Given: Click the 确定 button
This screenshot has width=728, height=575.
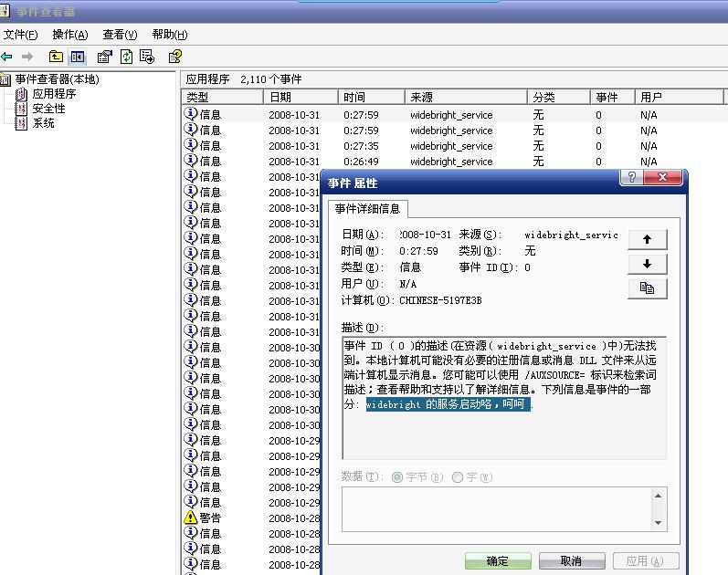Looking at the screenshot, I should 498,561.
